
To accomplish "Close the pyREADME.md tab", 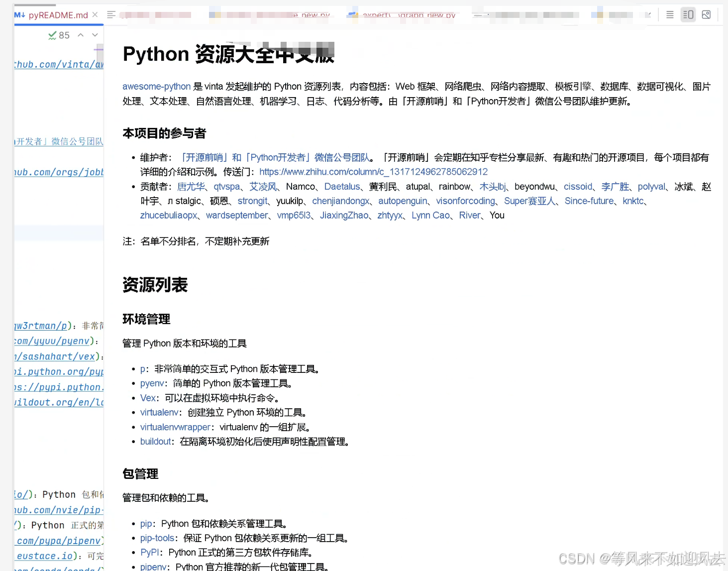I will point(95,15).
